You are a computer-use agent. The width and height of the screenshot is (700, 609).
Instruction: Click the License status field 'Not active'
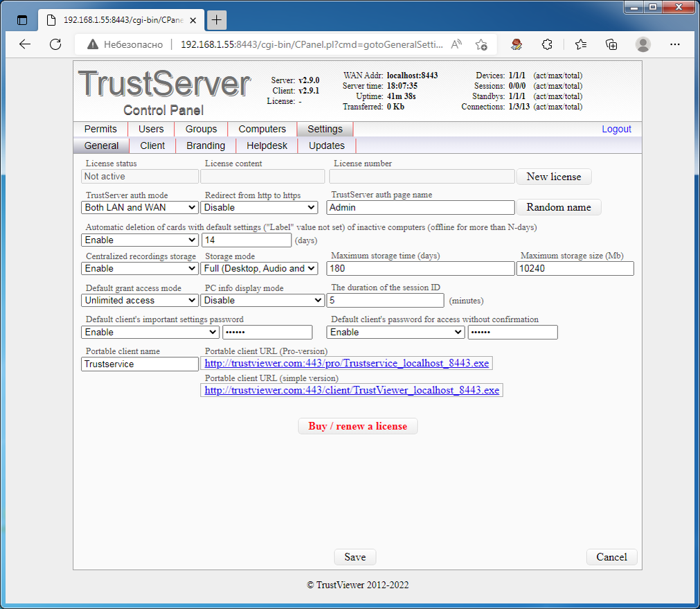[140, 177]
